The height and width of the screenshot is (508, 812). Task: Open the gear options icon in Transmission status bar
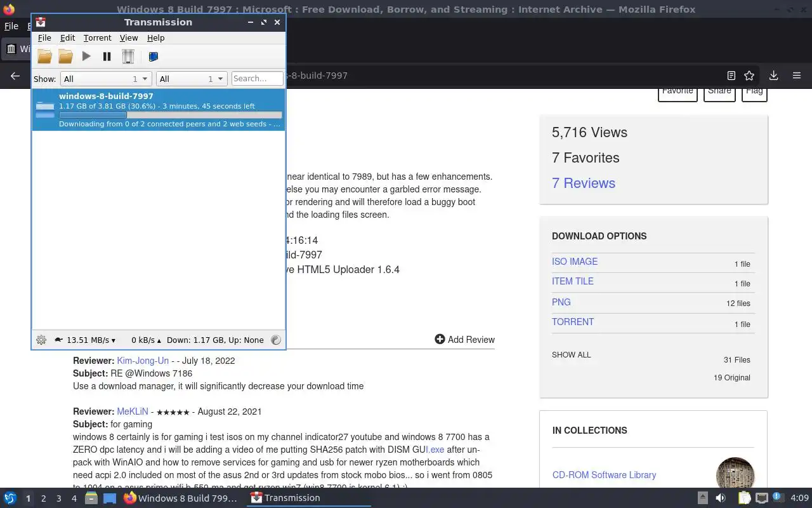pos(41,340)
